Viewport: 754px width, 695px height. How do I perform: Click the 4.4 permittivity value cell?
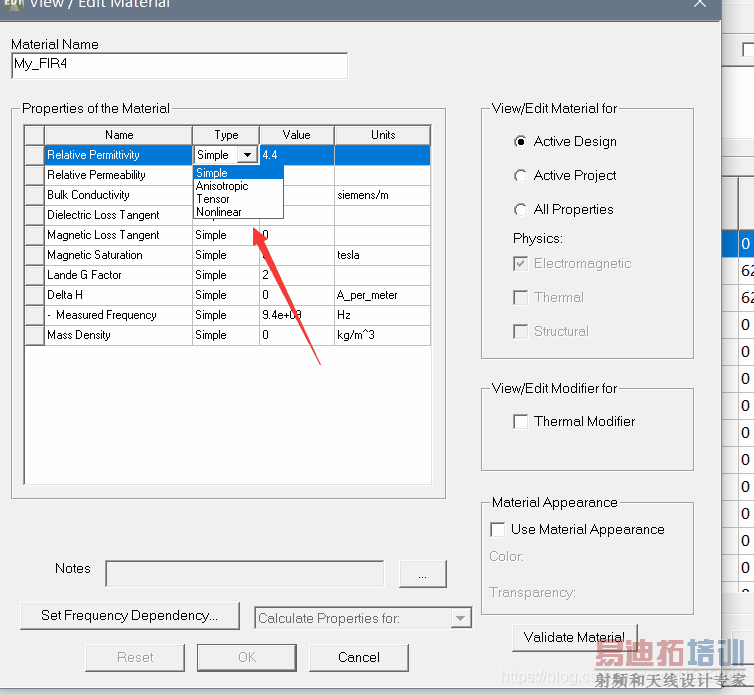[297, 155]
